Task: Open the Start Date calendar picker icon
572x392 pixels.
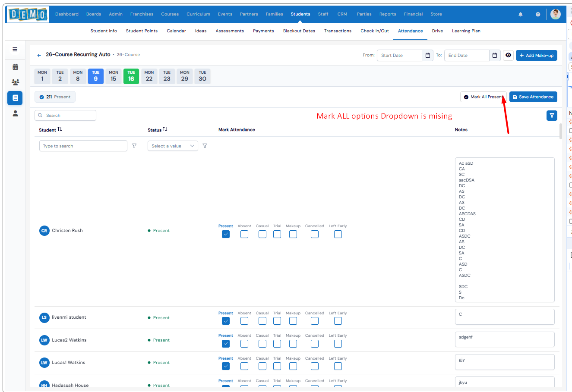Action: click(x=427, y=56)
